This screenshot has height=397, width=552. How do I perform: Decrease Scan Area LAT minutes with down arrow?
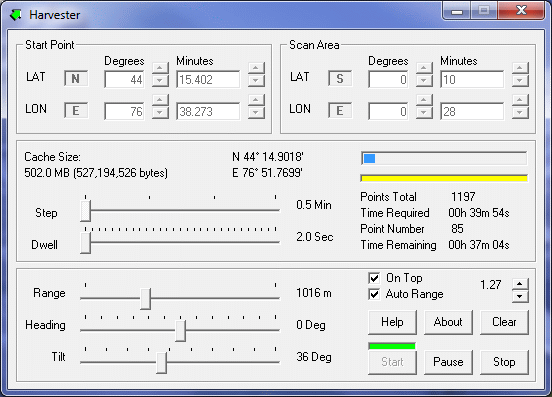(520, 81)
